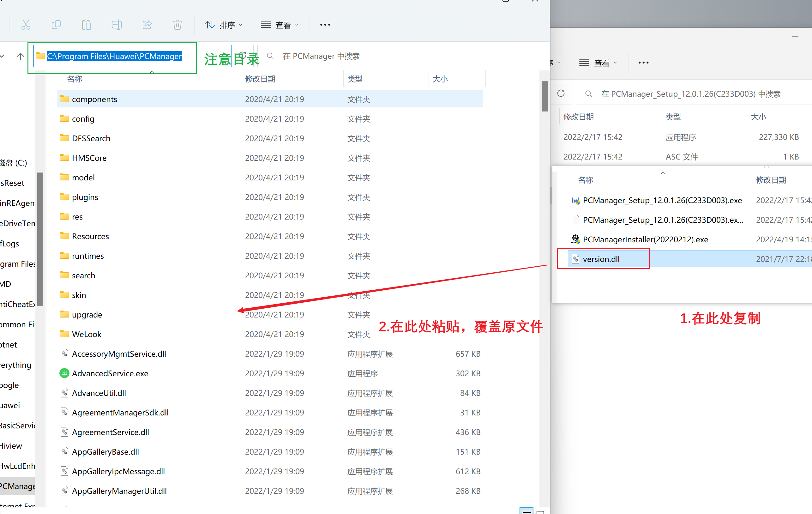Select AdvancedService.exe in file list
Viewport: 812px width, 514px height.
110,373
